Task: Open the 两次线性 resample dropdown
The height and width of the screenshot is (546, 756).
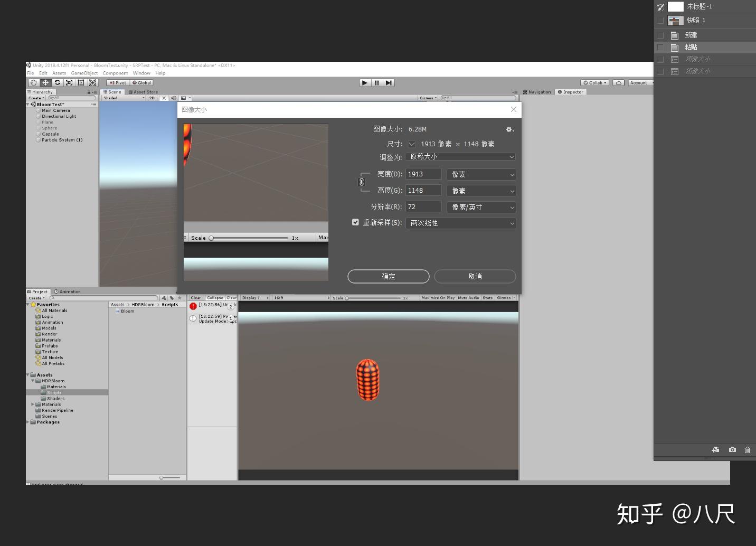Action: (x=460, y=223)
